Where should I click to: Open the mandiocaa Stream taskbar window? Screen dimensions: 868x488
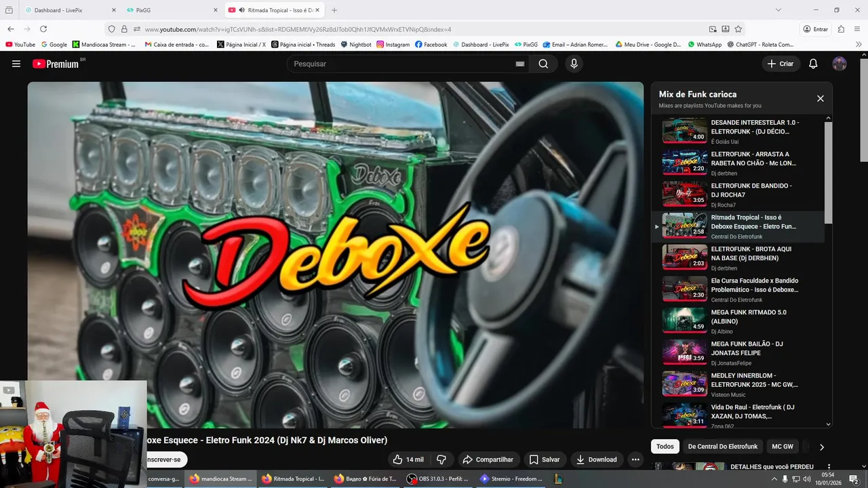[220, 479]
